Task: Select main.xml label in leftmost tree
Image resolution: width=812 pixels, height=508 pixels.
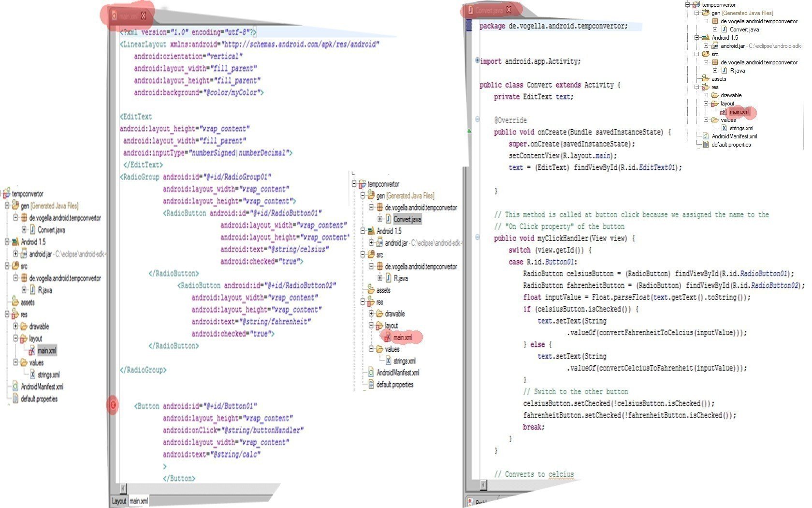Action: tap(47, 350)
